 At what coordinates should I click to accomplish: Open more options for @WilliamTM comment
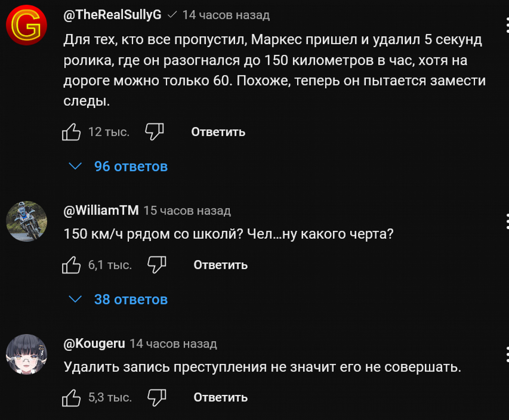pyautogui.click(x=507, y=221)
